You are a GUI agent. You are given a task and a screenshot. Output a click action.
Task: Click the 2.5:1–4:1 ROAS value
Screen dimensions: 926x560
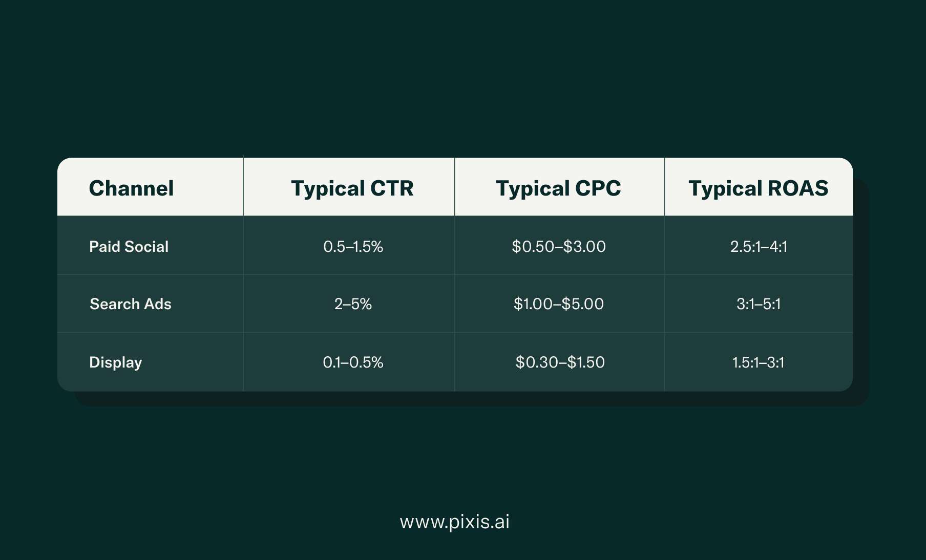(759, 247)
